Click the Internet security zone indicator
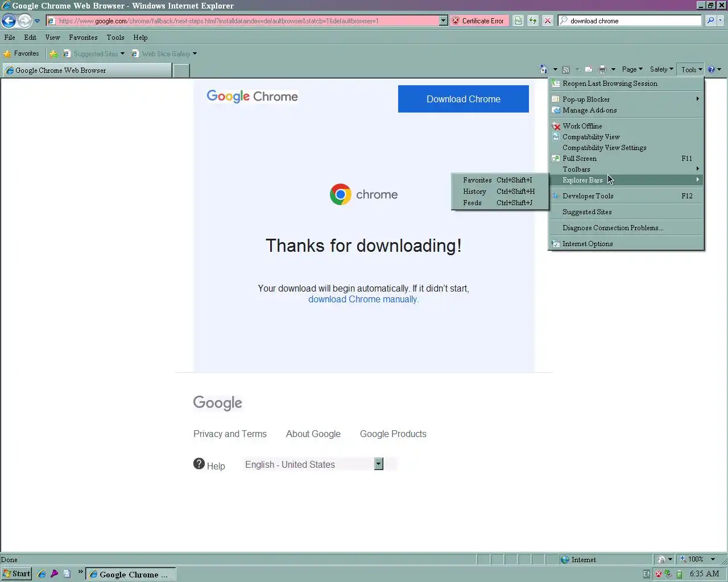The height and width of the screenshot is (582, 728). point(579,560)
